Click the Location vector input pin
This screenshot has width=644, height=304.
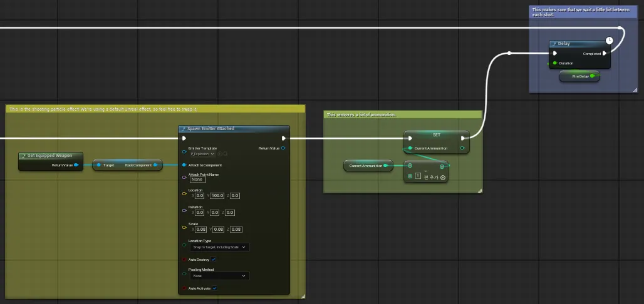(x=184, y=194)
